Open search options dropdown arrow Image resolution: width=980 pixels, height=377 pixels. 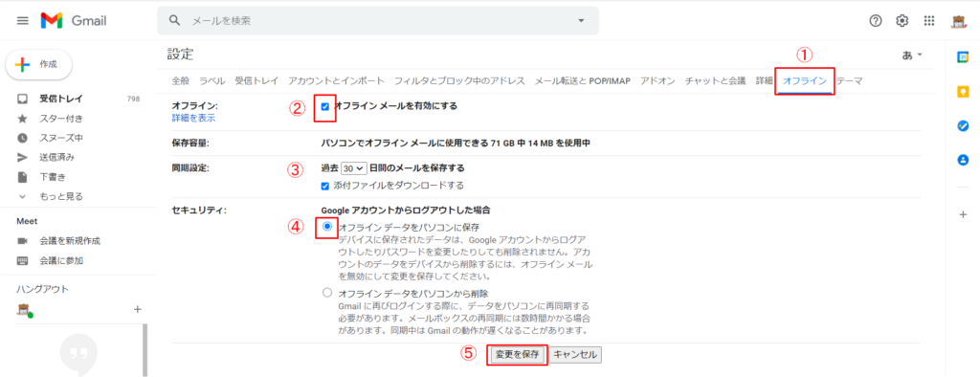point(581,21)
